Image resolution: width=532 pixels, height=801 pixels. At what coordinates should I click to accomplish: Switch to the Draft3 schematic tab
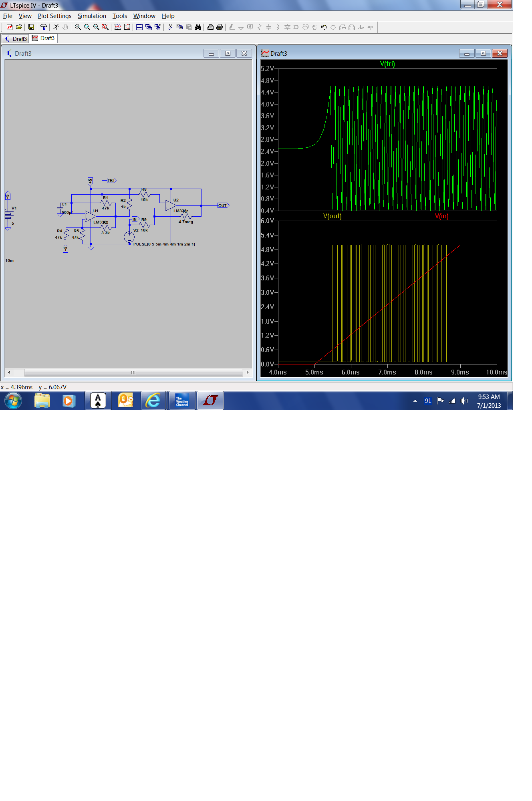tap(15, 39)
